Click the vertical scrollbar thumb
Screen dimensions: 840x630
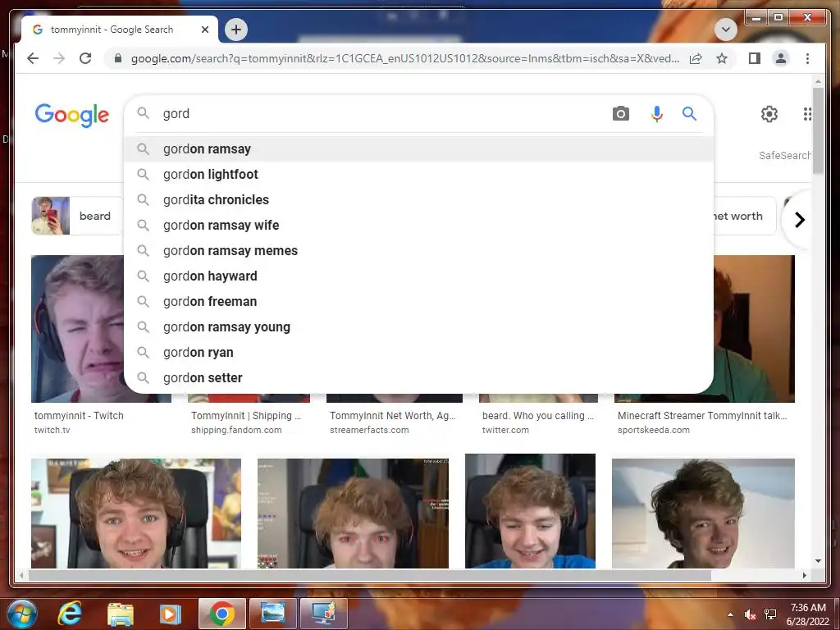[x=818, y=130]
